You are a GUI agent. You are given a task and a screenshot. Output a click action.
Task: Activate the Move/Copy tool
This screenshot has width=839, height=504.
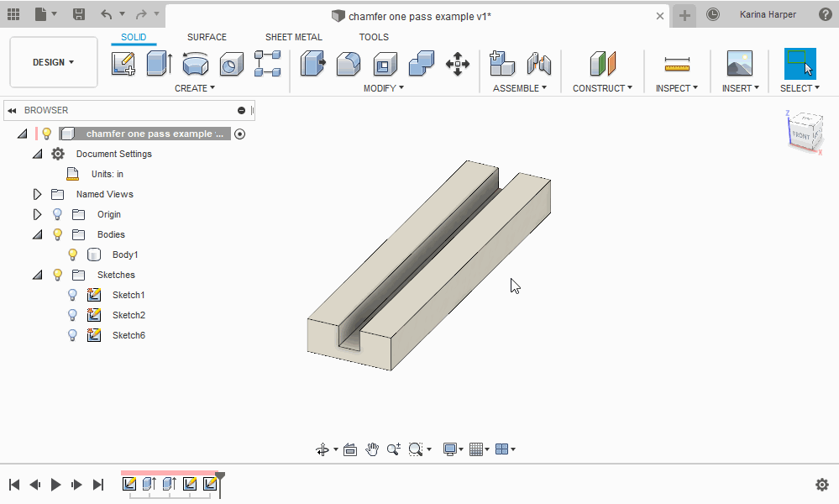(x=458, y=63)
